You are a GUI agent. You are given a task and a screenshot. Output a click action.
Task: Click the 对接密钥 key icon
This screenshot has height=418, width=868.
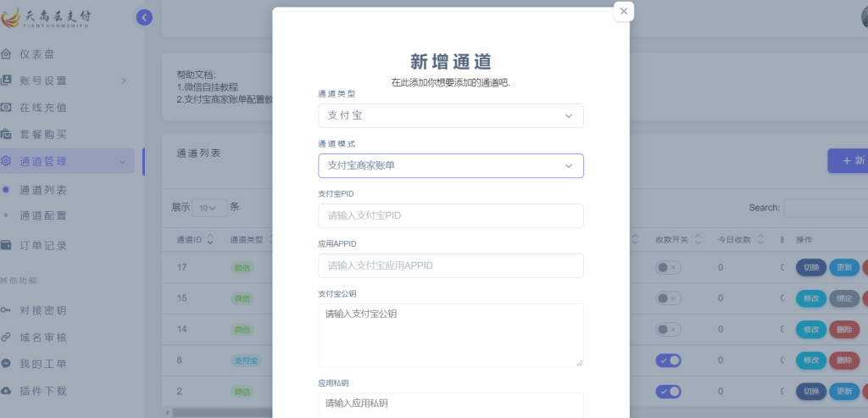point(7,310)
